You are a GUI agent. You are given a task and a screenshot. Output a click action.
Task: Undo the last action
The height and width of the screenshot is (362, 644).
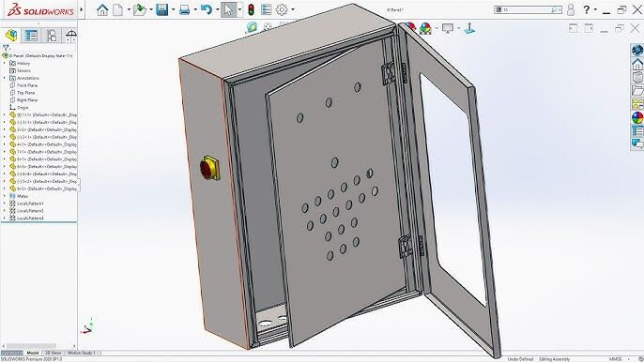[x=207, y=9]
